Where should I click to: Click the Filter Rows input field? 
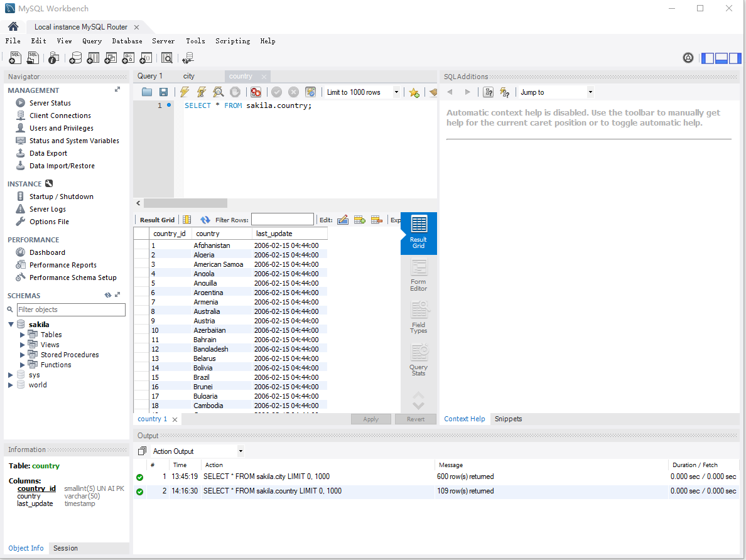(283, 219)
